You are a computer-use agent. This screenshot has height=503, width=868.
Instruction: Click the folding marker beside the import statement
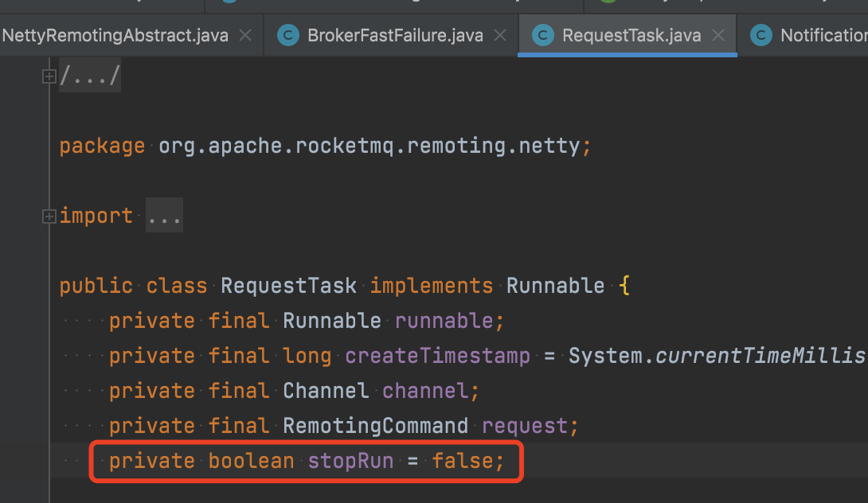click(x=49, y=215)
